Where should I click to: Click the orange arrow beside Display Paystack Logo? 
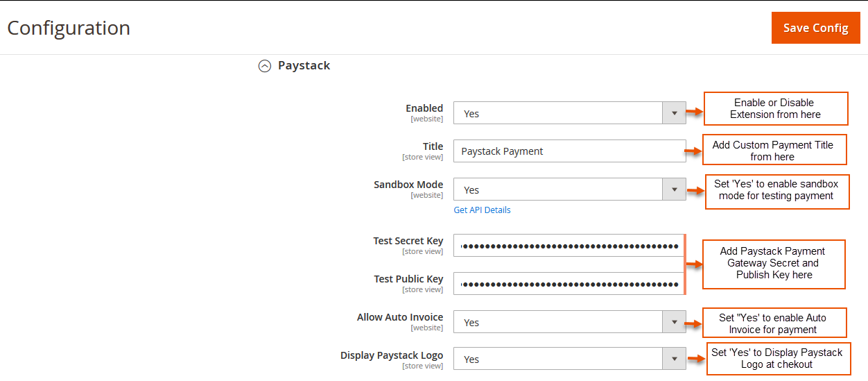(696, 359)
